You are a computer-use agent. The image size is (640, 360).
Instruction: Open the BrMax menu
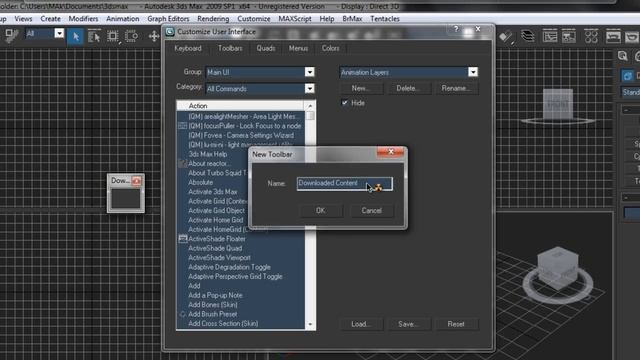(352, 19)
